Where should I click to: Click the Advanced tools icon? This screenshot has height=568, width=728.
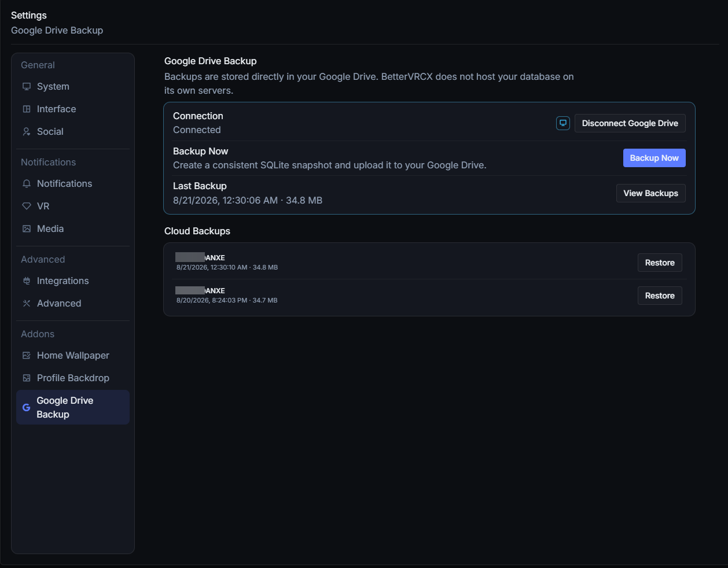coord(27,304)
